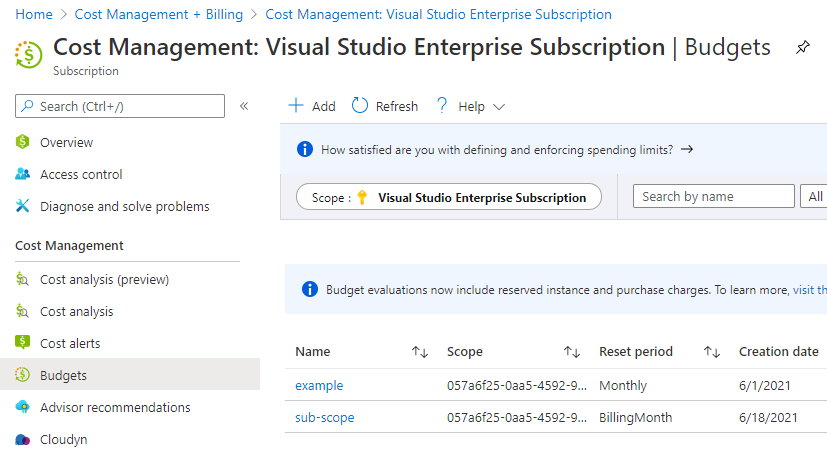Focus the Search by name field
This screenshot has width=827, height=454.
714,196
